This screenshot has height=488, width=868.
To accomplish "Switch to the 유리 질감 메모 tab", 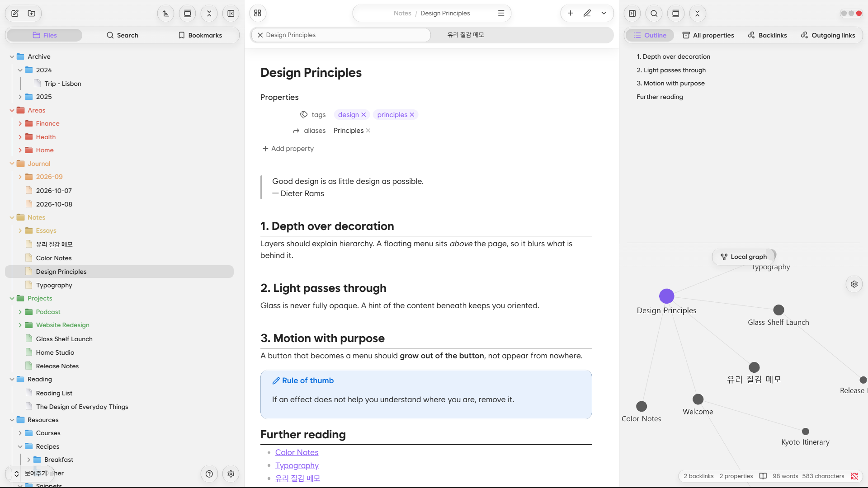I will pos(466,35).
